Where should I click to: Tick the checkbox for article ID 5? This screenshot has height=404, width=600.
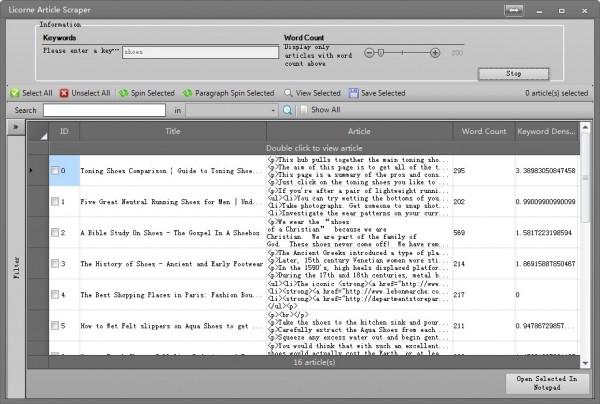pyautogui.click(x=55, y=326)
